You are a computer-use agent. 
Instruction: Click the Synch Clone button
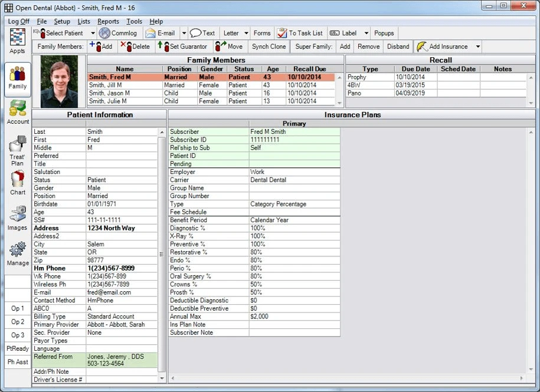point(269,47)
